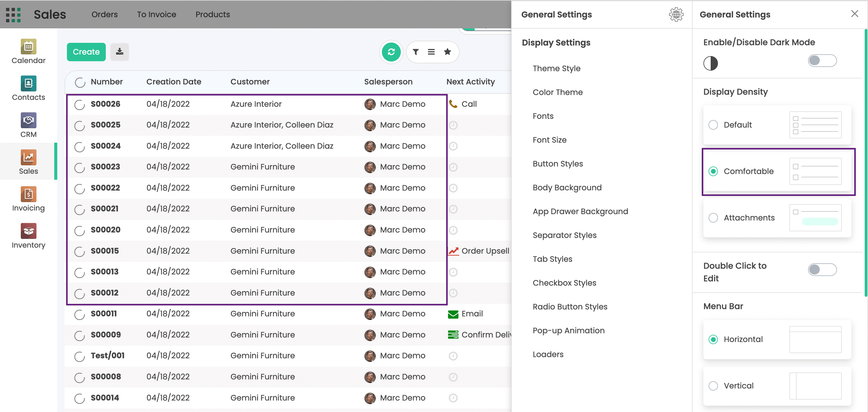The width and height of the screenshot is (868, 412).
Task: Click the download export icon button
Action: 120,52
